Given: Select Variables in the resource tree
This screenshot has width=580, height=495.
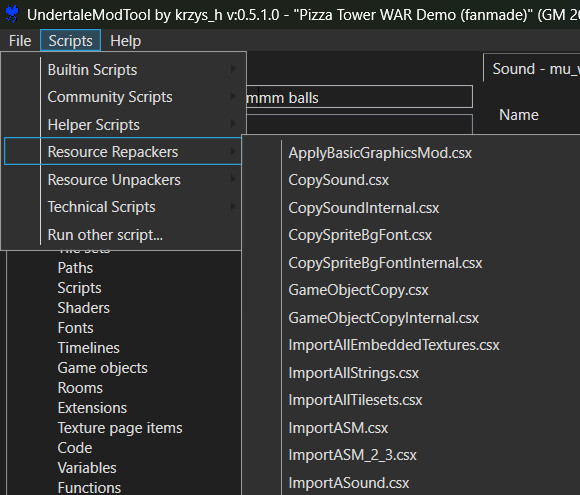Looking at the screenshot, I should pyautogui.click(x=87, y=468).
